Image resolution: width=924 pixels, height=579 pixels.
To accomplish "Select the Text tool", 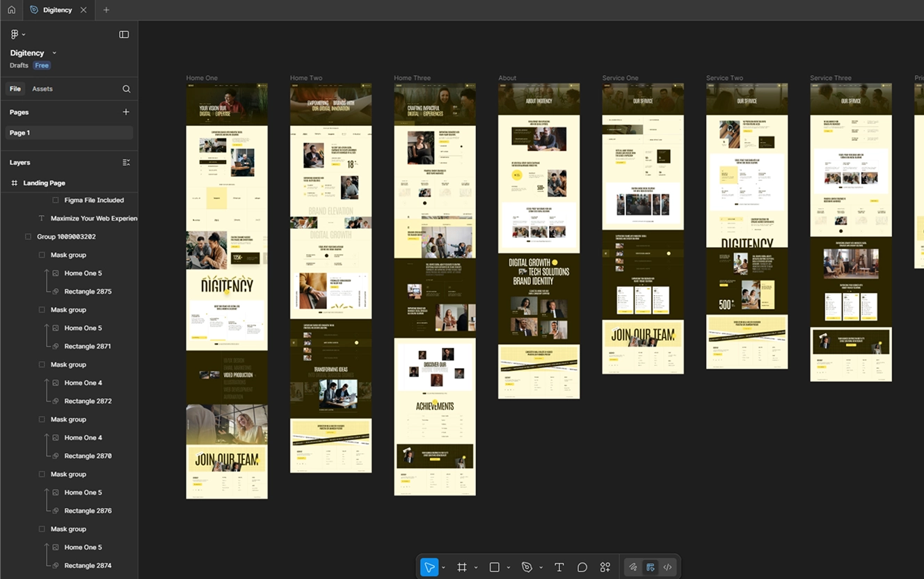I will [559, 567].
